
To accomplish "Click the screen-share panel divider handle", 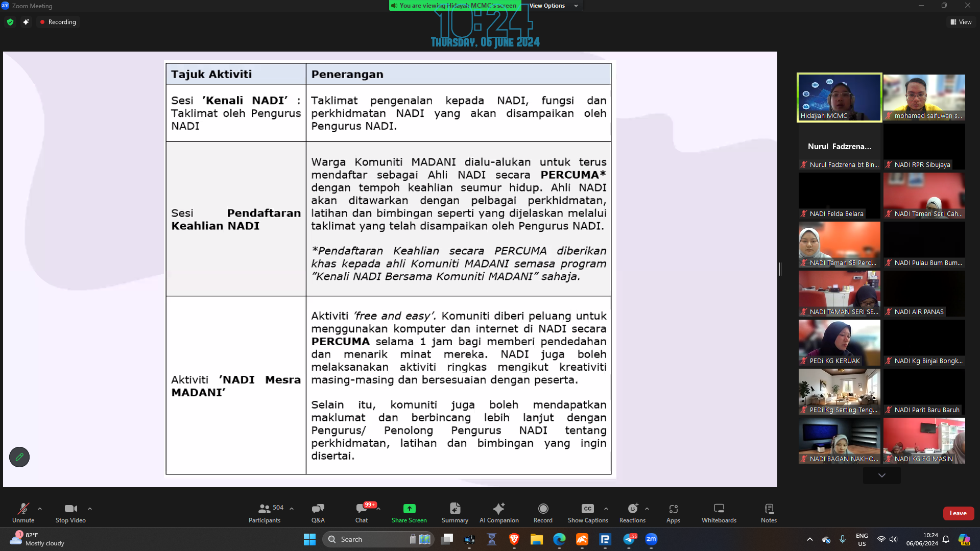I will 780,269.
